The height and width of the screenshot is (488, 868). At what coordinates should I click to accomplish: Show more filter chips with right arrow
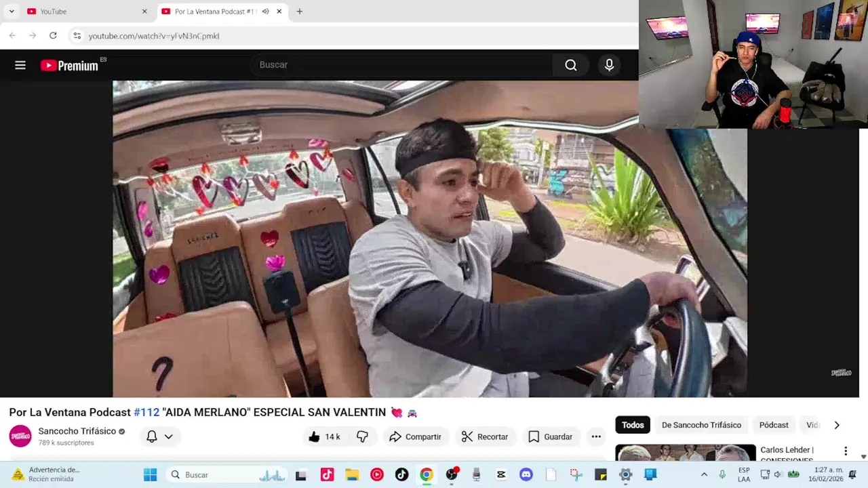pyautogui.click(x=837, y=425)
